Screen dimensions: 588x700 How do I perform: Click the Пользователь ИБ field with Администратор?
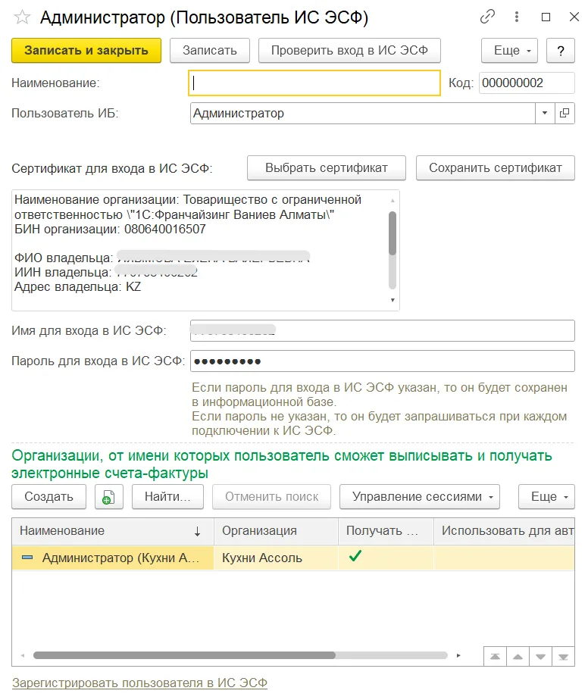[x=362, y=113]
